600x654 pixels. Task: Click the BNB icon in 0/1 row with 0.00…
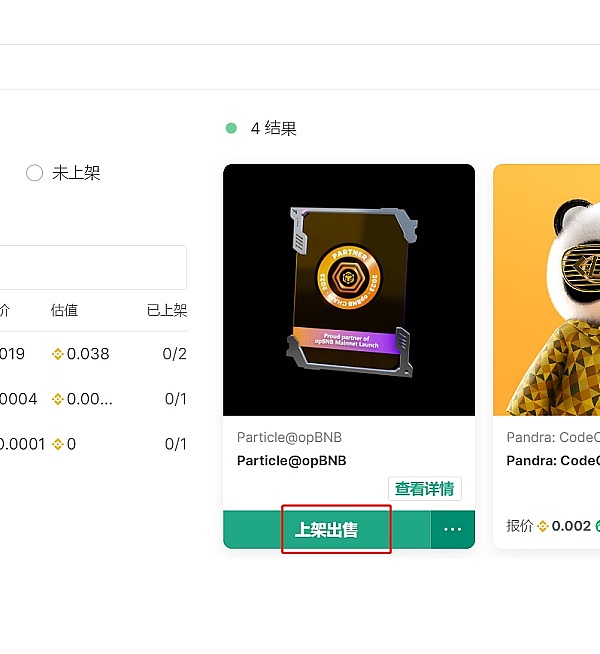[58, 399]
